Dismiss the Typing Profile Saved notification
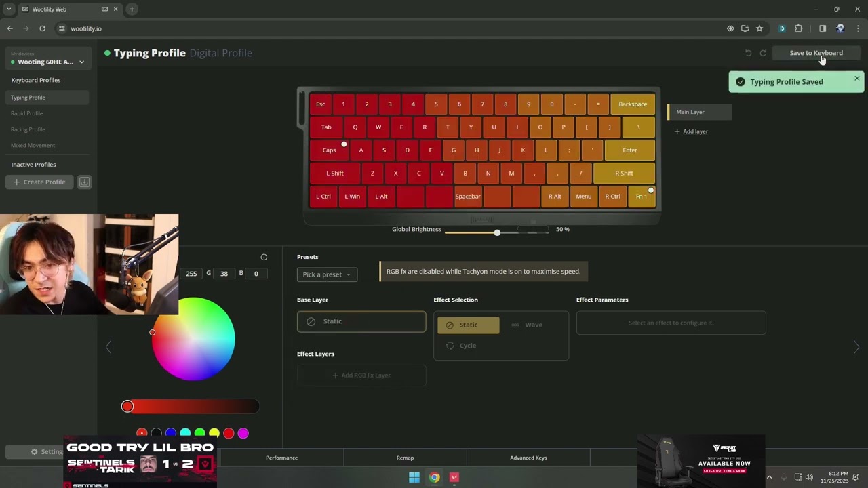This screenshot has height=488, width=868. (x=856, y=79)
